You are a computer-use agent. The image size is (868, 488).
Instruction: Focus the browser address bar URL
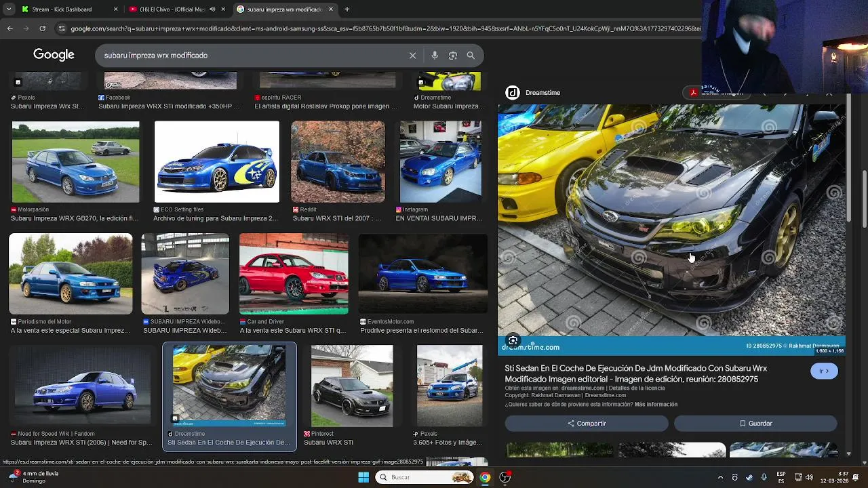pyautogui.click(x=385, y=28)
